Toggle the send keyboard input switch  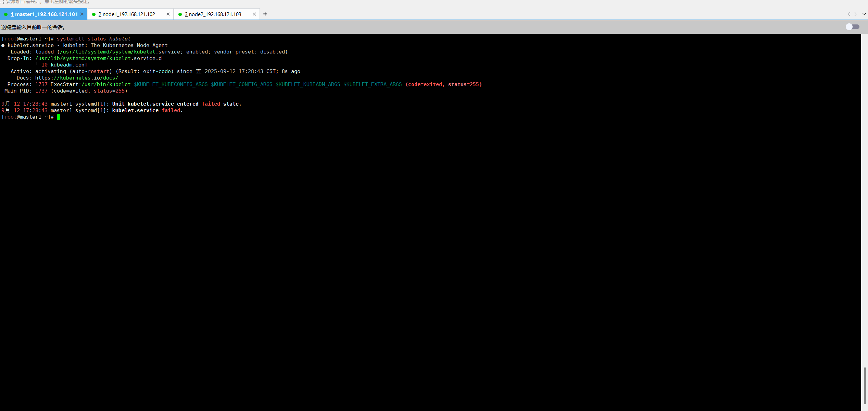[x=852, y=27]
